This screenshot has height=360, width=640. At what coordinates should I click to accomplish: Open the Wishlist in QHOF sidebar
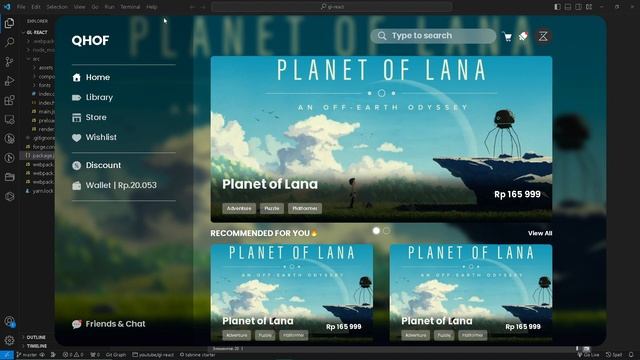click(x=94, y=137)
